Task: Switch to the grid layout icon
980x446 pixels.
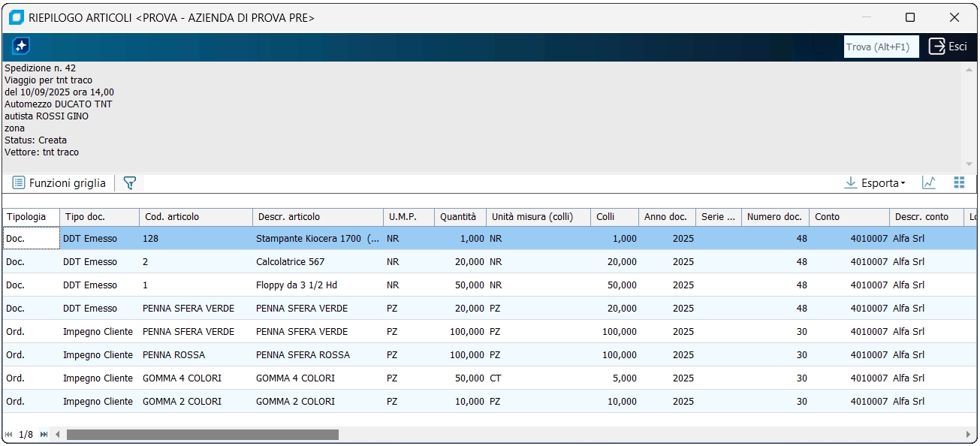Action: (x=959, y=182)
